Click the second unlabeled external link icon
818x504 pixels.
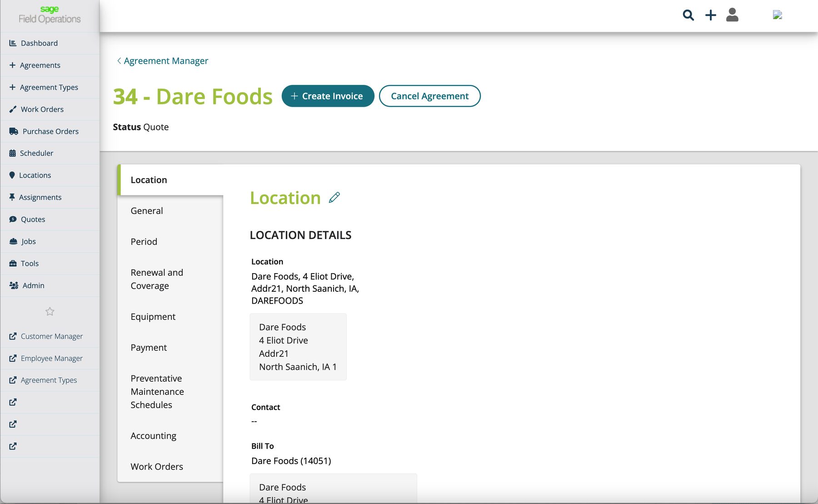(x=13, y=424)
